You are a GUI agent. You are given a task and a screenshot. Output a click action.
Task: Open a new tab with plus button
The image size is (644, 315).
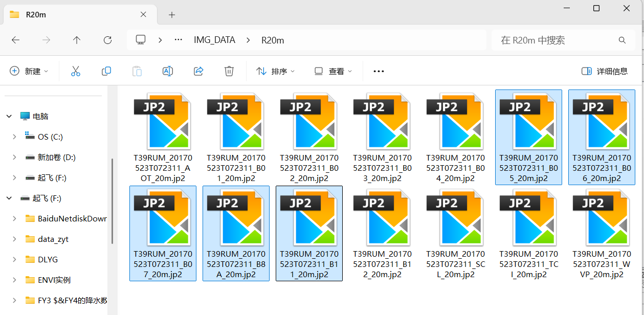(172, 15)
